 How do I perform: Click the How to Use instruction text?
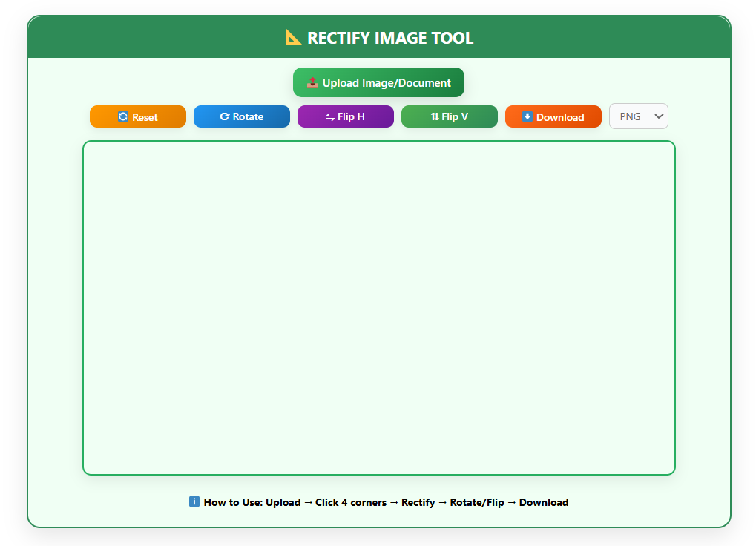pos(386,502)
